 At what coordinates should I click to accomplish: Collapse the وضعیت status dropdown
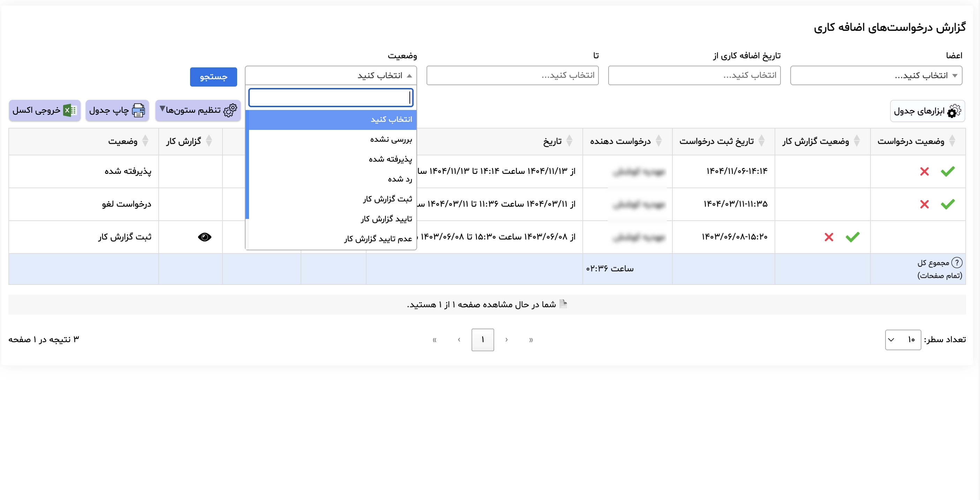[331, 75]
